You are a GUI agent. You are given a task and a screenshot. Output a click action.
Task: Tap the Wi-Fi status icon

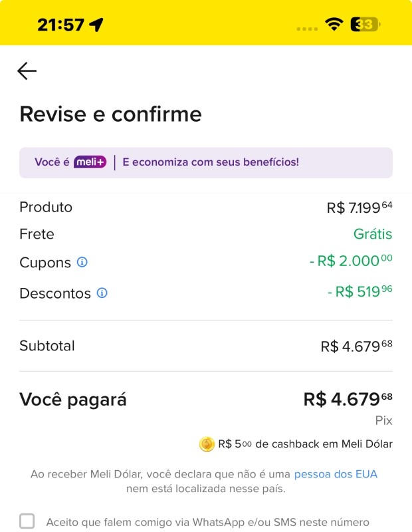pos(334,25)
